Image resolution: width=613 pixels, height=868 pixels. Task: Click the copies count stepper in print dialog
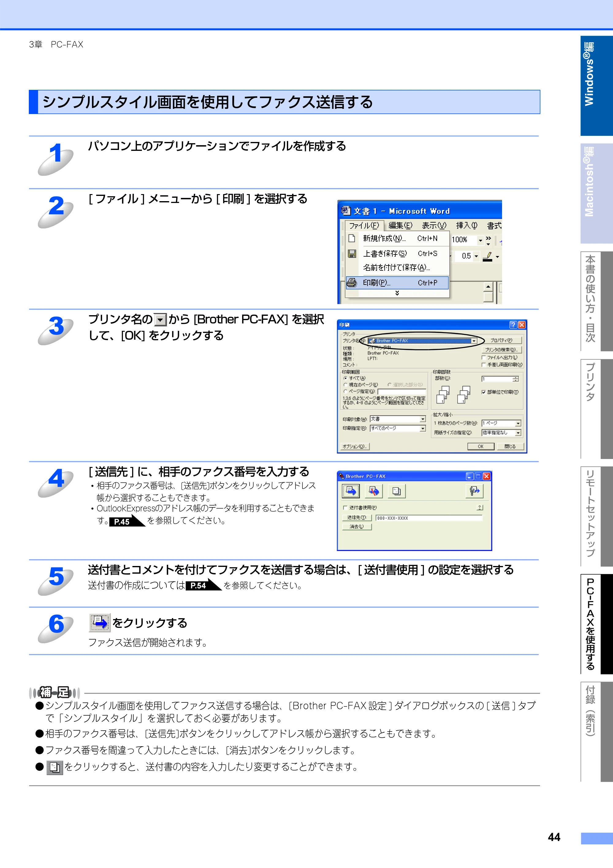click(x=516, y=379)
